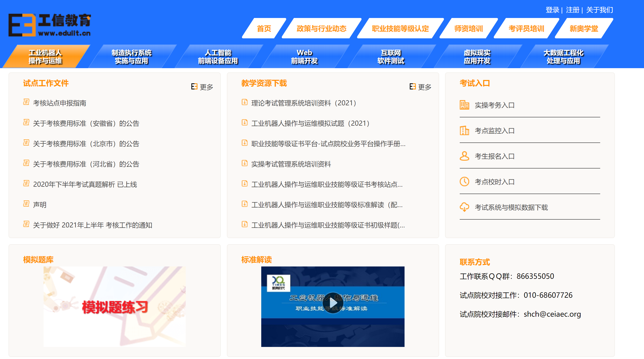Viewport: 644px width, 359px height.
Task: Click the 工信教育 logo in the header
Action: coord(50,25)
